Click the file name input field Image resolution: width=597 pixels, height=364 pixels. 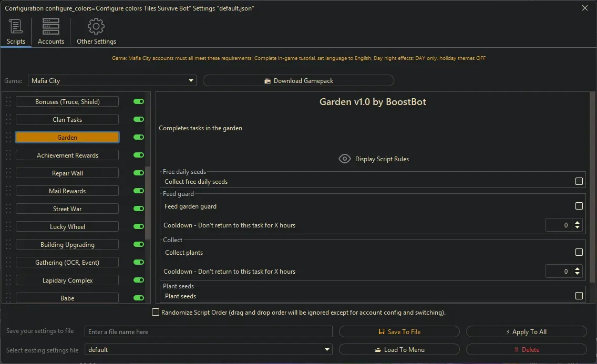(x=209, y=332)
